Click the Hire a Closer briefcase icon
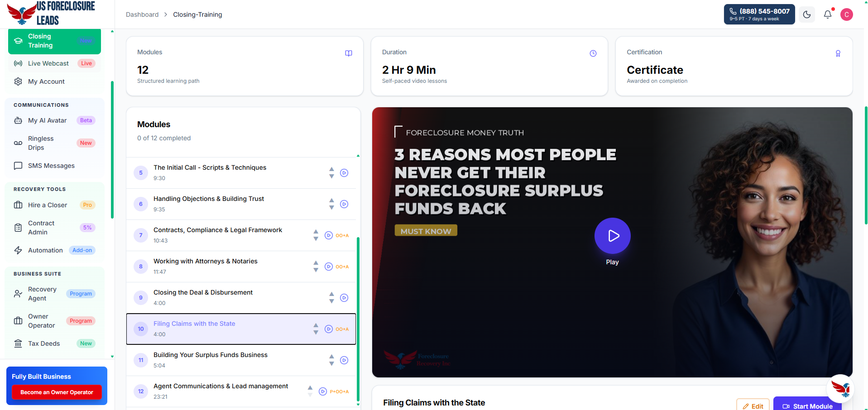This screenshot has width=868, height=410. pos(18,205)
